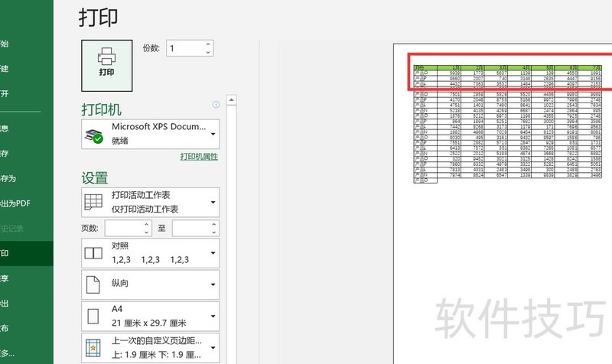Viewport: 612px width, 364px height.
Task: Click the custom margins star icon
Action: tap(93, 348)
